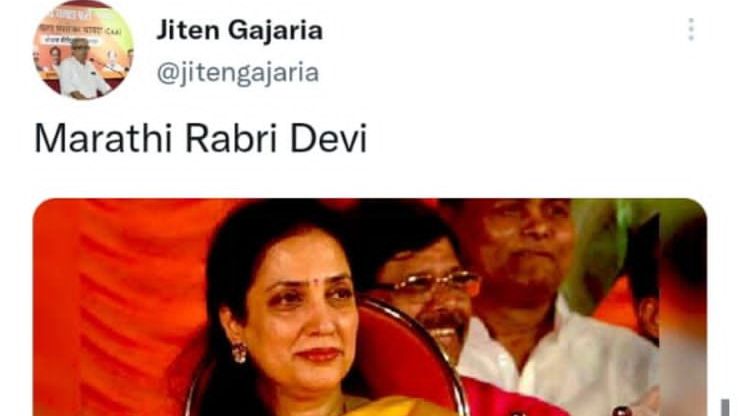Click the banner text inside the profile avatar

click(x=80, y=27)
